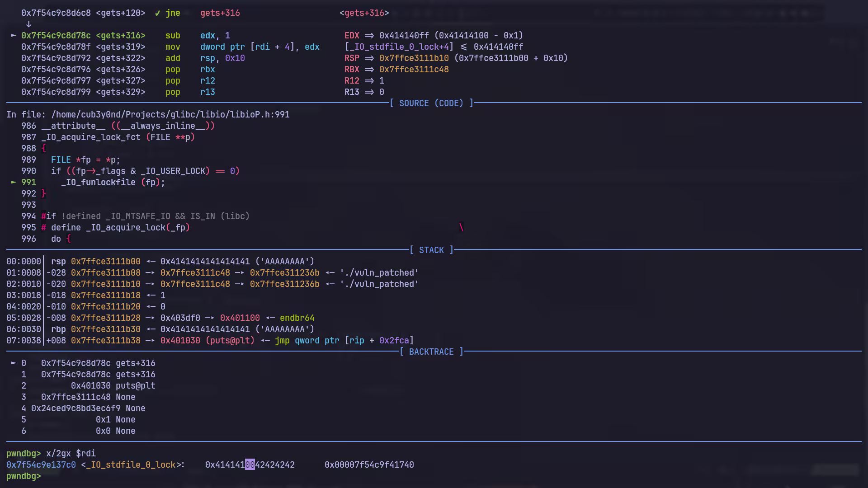
Task: Click the RSP register value 0x7ffce3111b10
Action: pos(414,58)
